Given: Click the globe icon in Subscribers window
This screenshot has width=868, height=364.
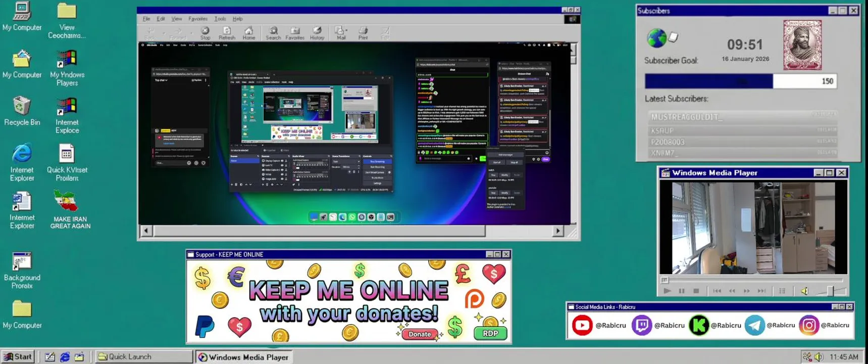Looking at the screenshot, I should [x=656, y=38].
